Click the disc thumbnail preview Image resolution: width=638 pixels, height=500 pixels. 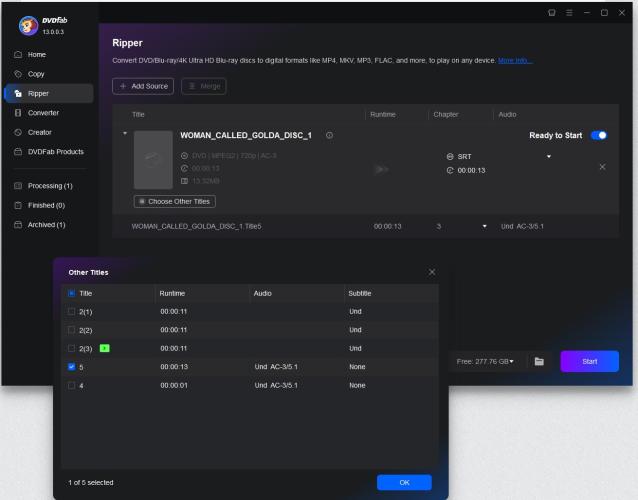[153, 160]
